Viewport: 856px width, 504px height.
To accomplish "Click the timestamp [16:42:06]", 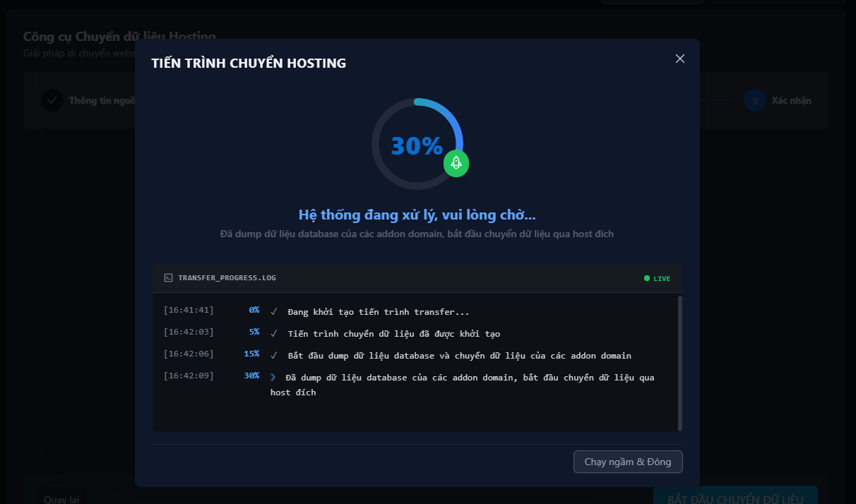I will (x=189, y=354).
